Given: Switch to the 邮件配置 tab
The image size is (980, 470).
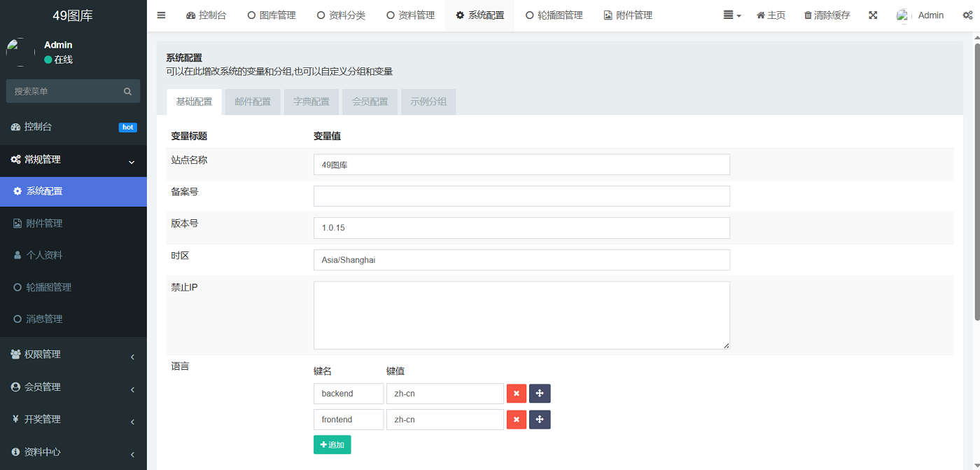Looking at the screenshot, I should (x=252, y=101).
